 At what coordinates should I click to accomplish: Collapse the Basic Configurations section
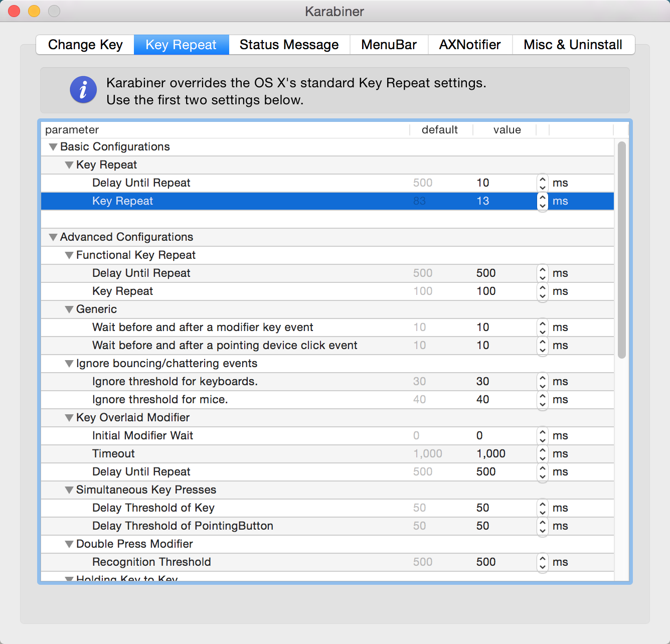(x=53, y=147)
